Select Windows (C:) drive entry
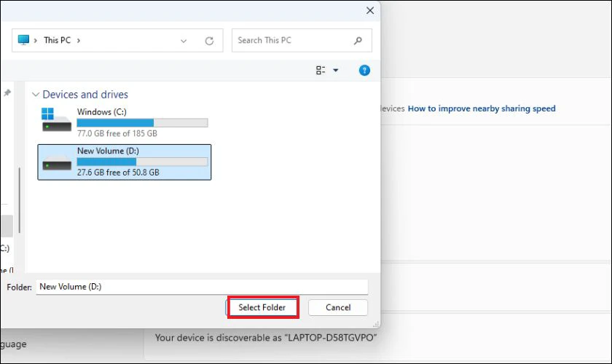Image resolution: width=612 pixels, height=364 pixels. click(125, 122)
